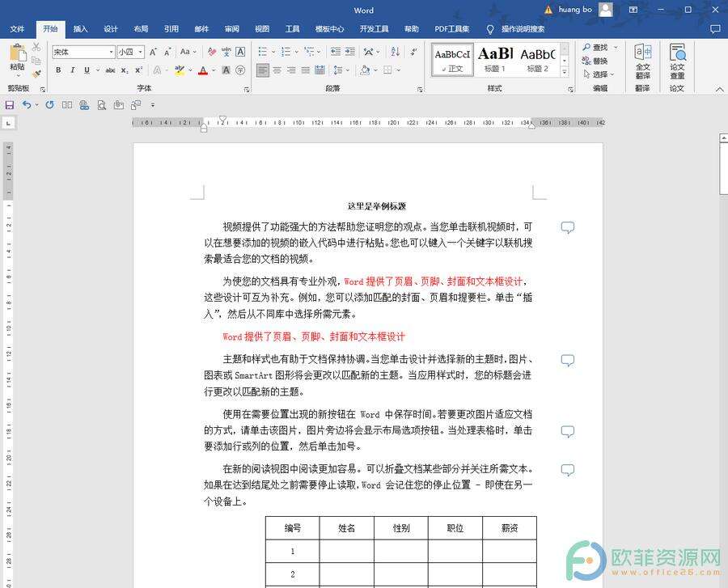Click the increase indent icon
This screenshot has height=588, width=728.
[350, 52]
